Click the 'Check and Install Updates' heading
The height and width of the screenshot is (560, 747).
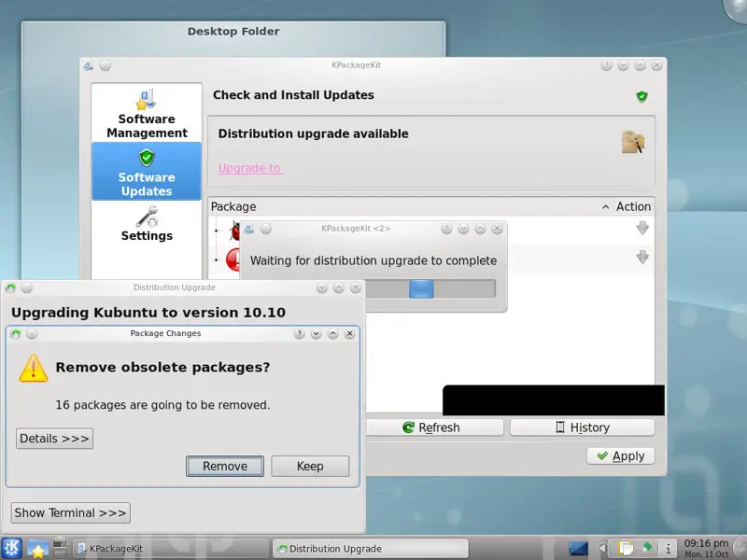[293, 95]
